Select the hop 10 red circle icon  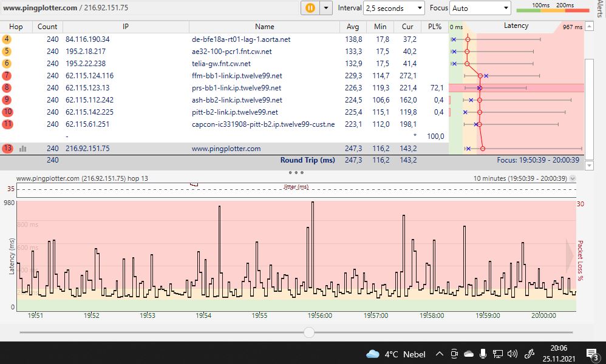(x=7, y=112)
